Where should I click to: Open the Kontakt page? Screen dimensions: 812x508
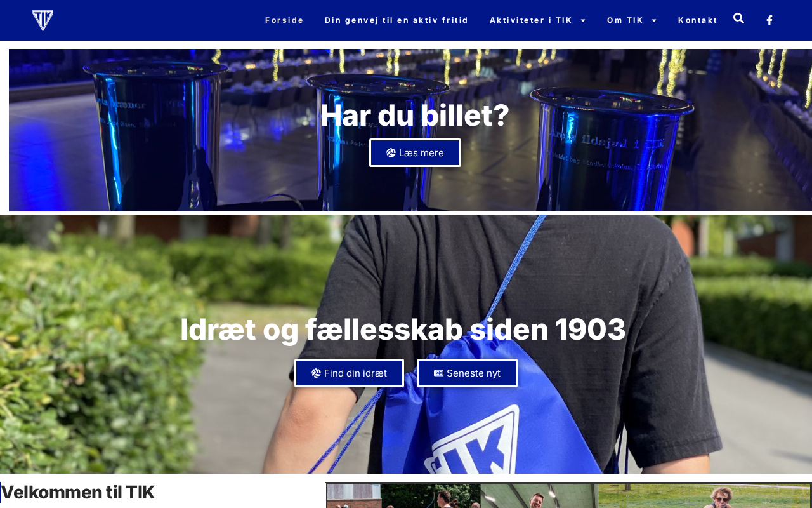coord(698,20)
